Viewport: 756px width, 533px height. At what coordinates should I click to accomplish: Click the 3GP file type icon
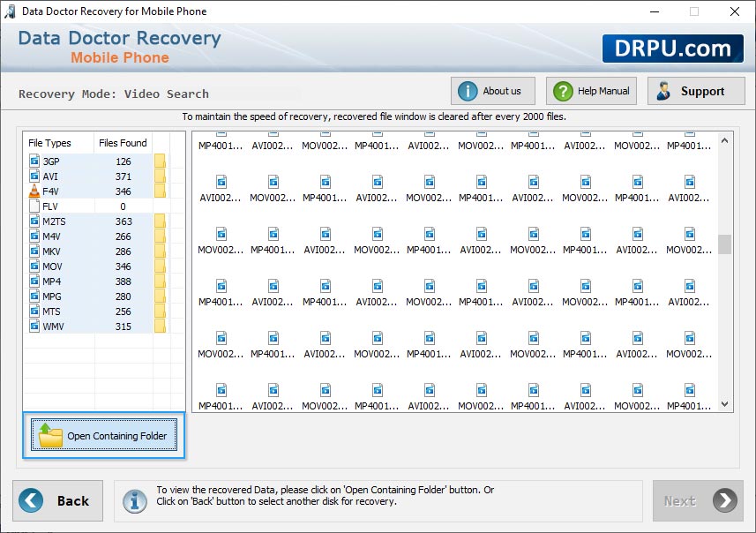pyautogui.click(x=34, y=161)
